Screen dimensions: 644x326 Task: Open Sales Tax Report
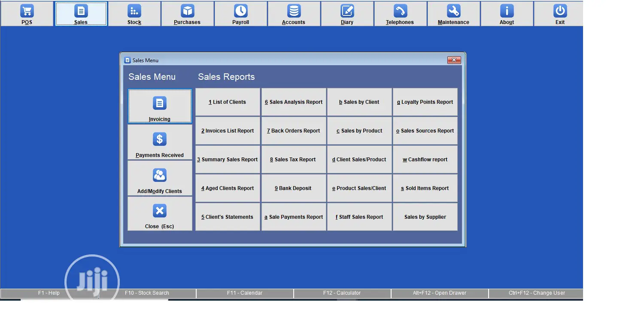click(294, 160)
